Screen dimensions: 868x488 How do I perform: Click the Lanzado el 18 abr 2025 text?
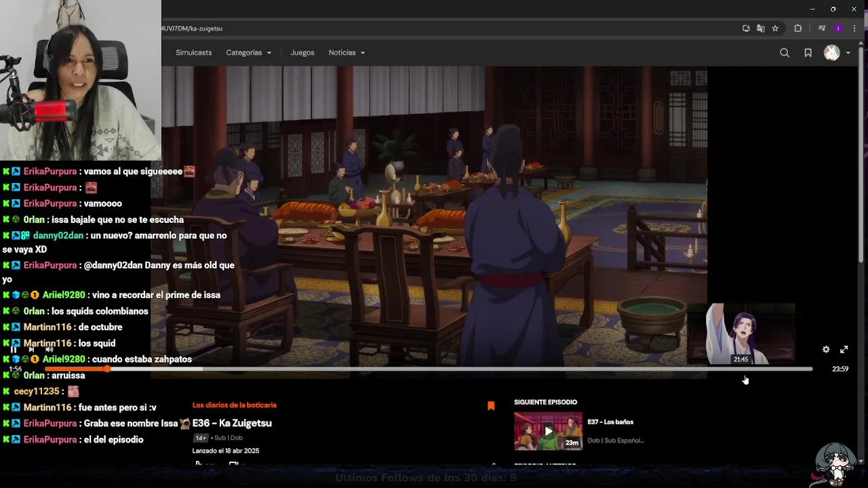point(226,451)
